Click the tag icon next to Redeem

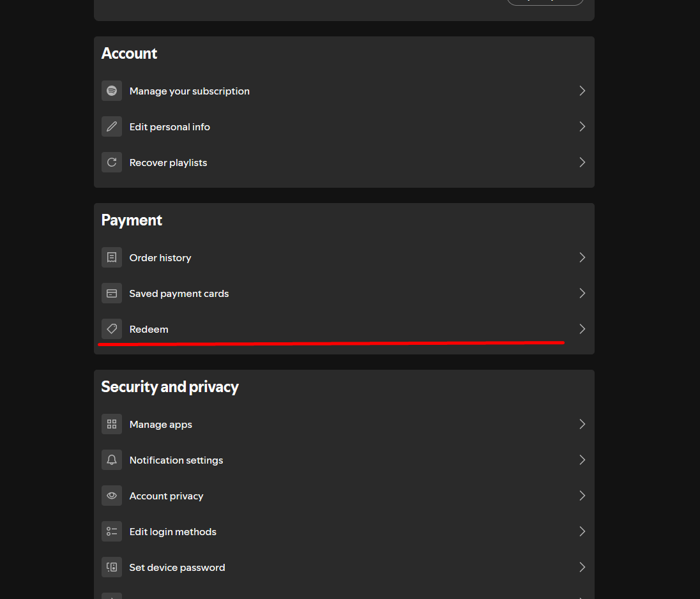click(112, 329)
